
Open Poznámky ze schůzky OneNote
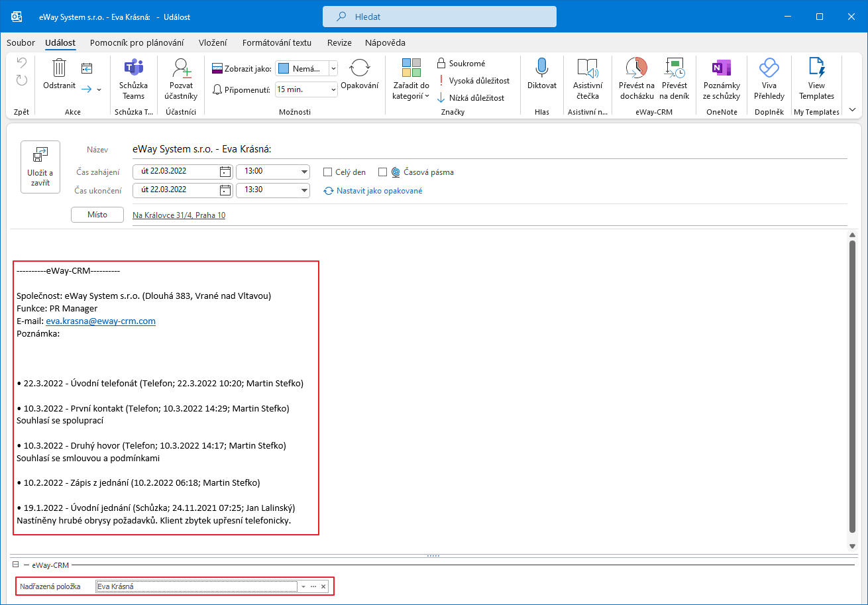click(722, 79)
